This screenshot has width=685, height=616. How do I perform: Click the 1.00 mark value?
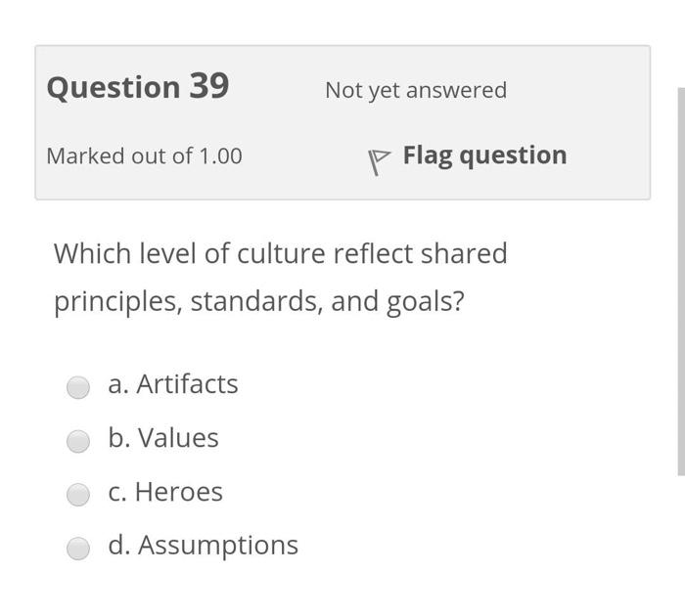[220, 156]
